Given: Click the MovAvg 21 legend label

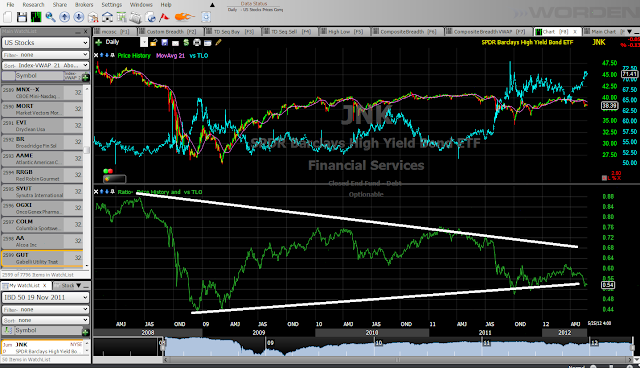Looking at the screenshot, I should click(x=171, y=55).
